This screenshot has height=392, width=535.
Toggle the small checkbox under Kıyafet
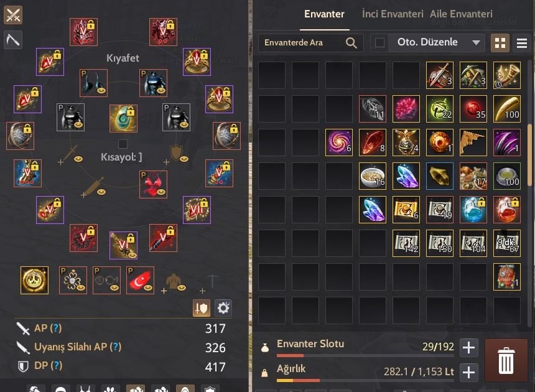pyautogui.click(x=123, y=144)
